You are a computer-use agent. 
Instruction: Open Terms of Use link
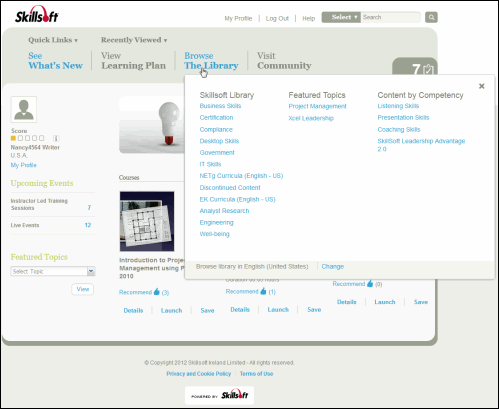tap(256, 374)
